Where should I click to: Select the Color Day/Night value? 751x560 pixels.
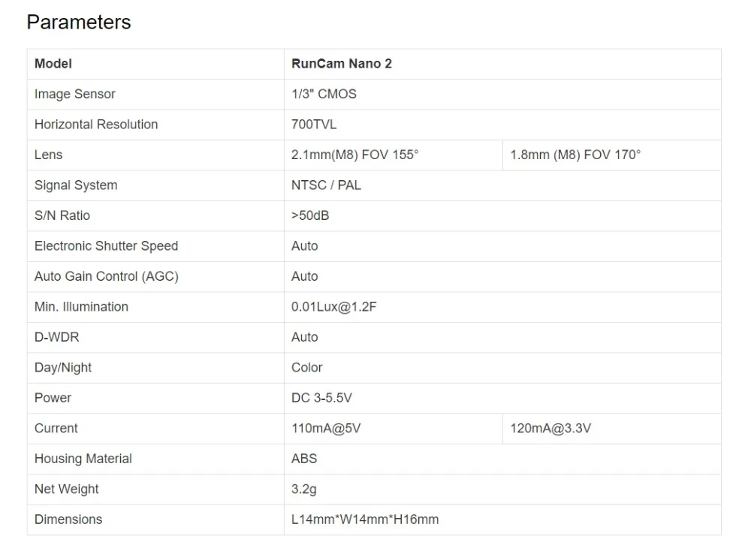(307, 368)
